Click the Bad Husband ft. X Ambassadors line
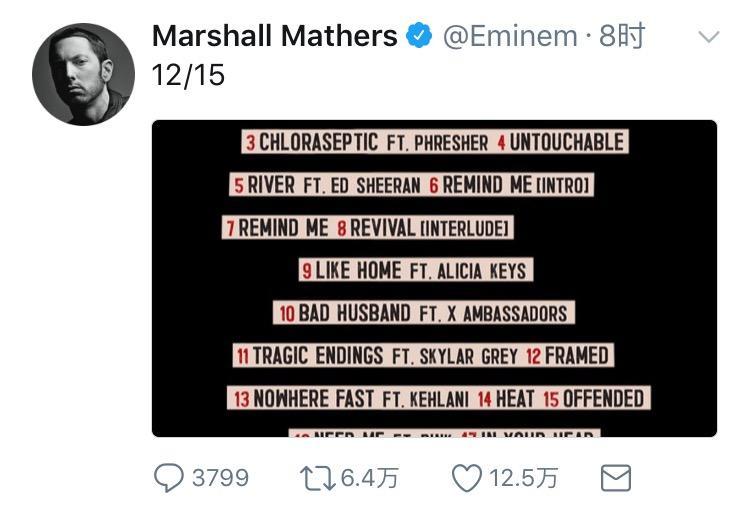This screenshot has height=509, width=750. point(424,313)
